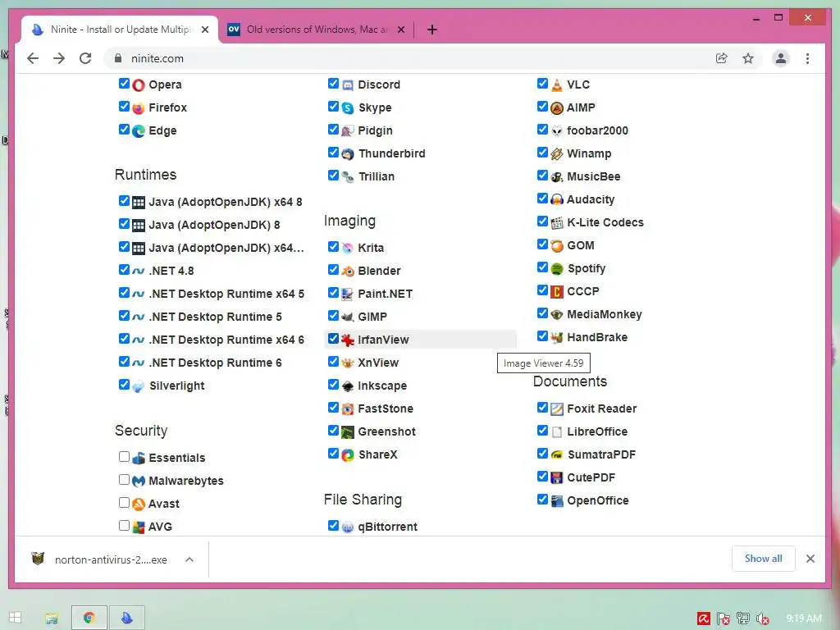Open the Chrome three-dot menu
The width and height of the screenshot is (840, 630).
click(807, 58)
